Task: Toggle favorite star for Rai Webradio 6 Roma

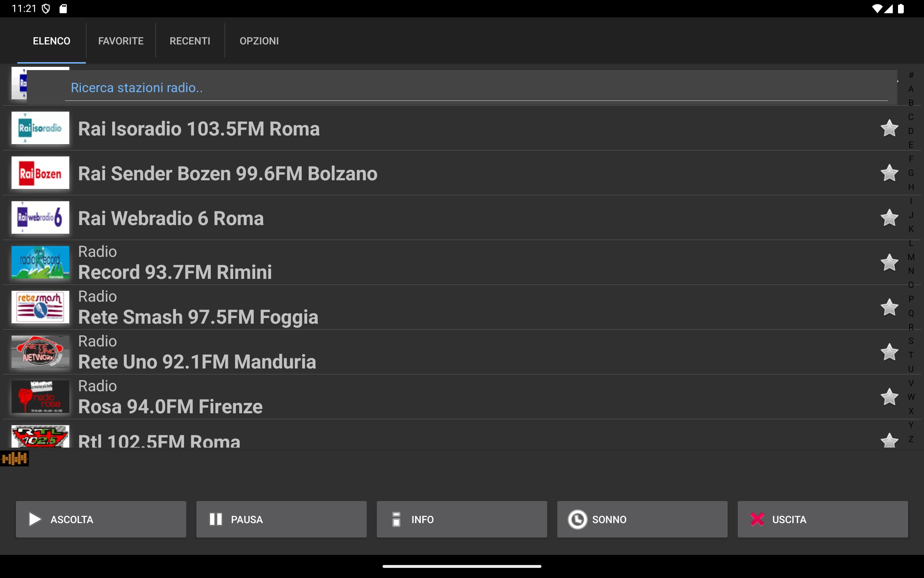Action: [889, 217]
